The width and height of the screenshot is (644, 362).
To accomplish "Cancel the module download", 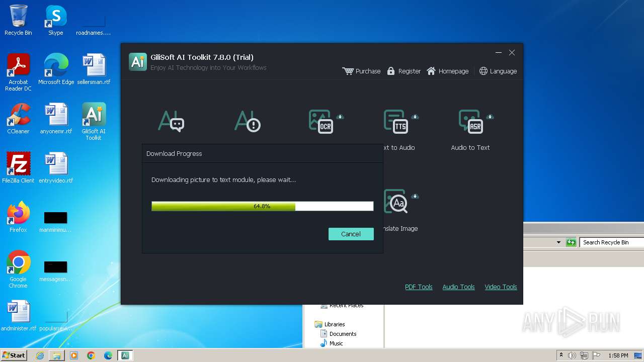I will coord(351,234).
